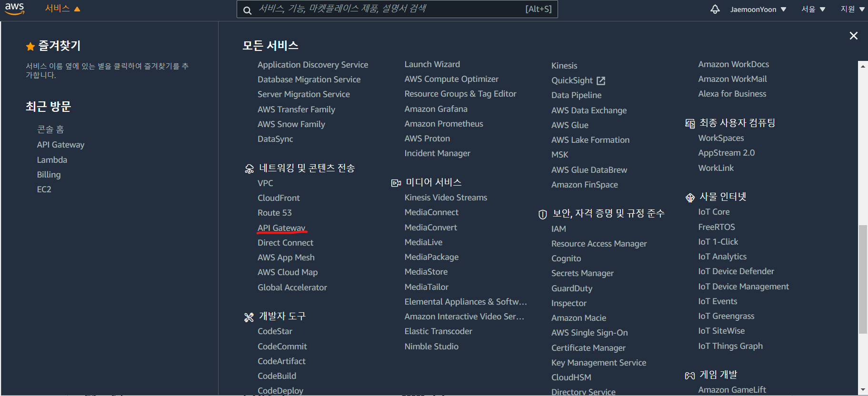Open Amazon Grafana service

point(436,109)
